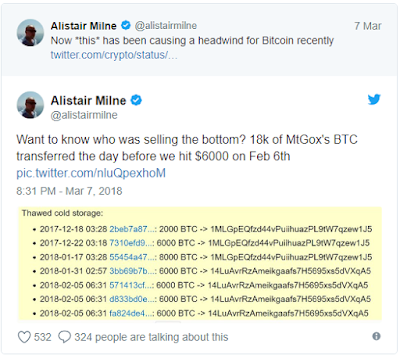Click the 7 Mar date in the top tweet
The width and height of the screenshot is (400, 362).
pyautogui.click(x=368, y=26)
